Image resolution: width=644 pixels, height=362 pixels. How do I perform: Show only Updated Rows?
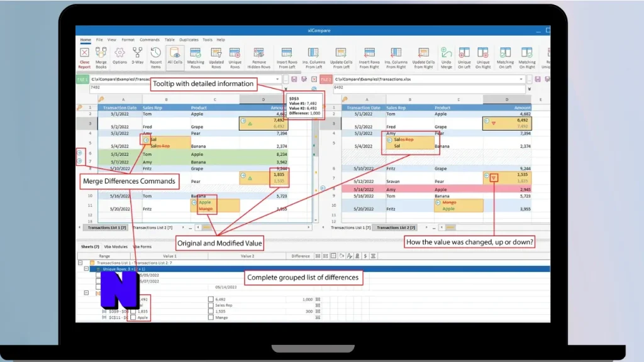[x=216, y=57]
